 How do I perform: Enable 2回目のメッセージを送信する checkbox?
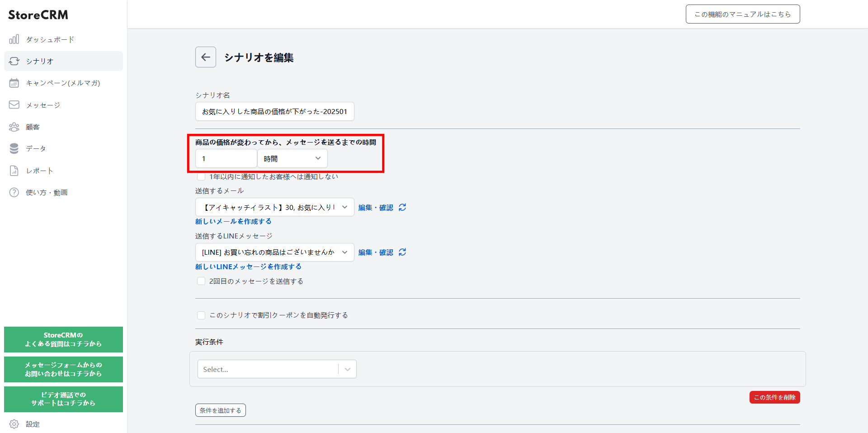click(x=201, y=281)
